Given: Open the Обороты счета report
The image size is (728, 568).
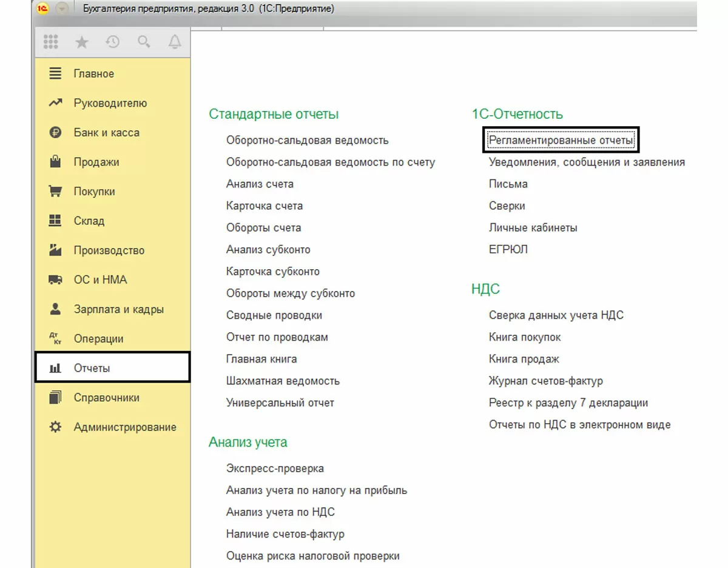Looking at the screenshot, I should pyautogui.click(x=264, y=228).
